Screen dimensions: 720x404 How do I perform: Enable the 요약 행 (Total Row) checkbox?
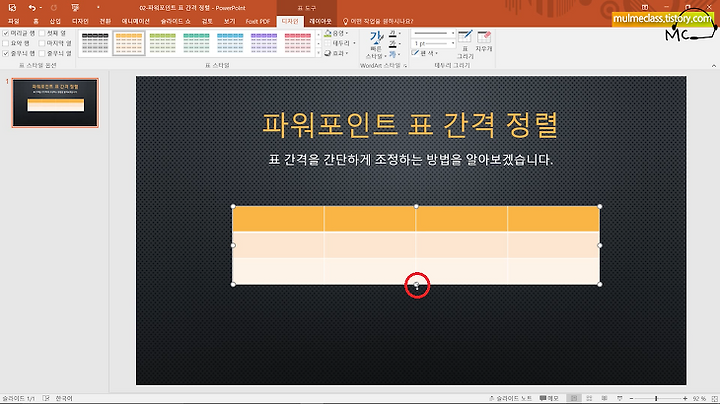point(6,43)
